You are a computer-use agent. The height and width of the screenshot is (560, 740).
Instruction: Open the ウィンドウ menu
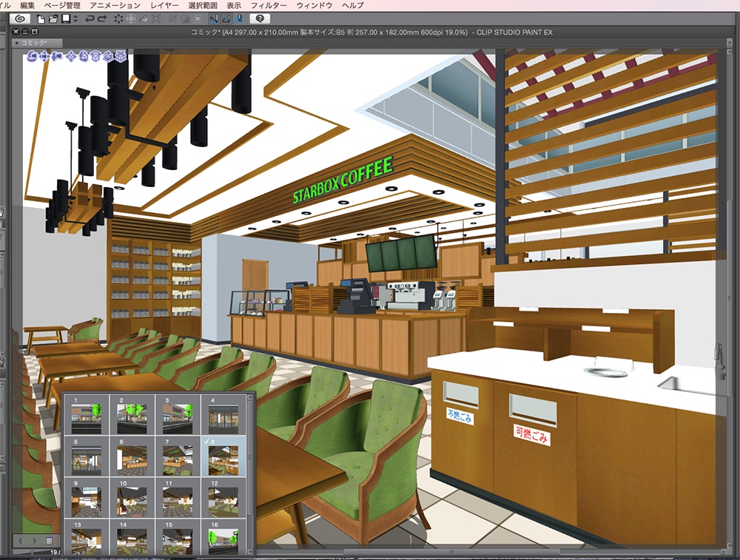[314, 5]
